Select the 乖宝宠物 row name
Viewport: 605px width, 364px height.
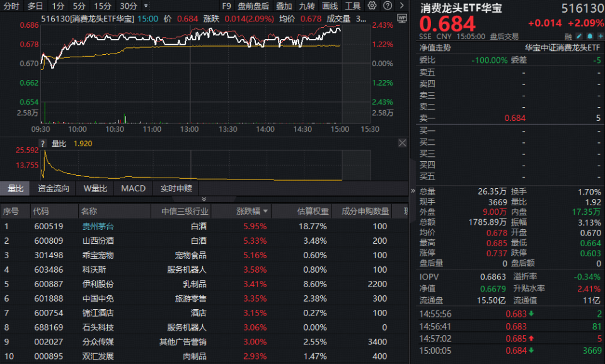coord(98,255)
